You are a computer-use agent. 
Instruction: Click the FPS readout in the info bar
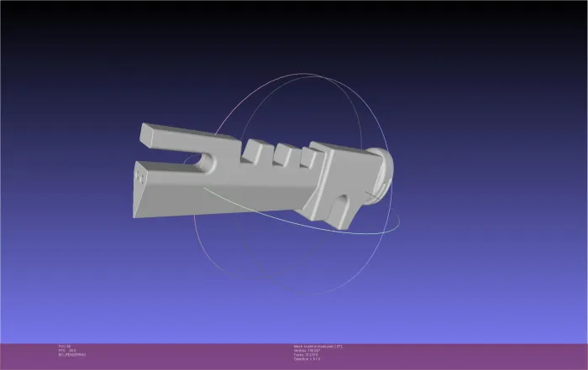point(67,351)
